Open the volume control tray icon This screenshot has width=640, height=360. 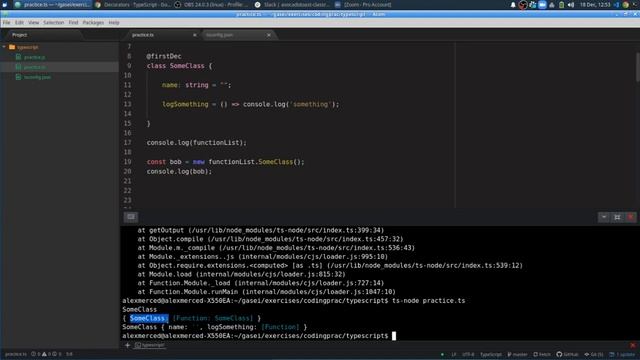coord(571,5)
